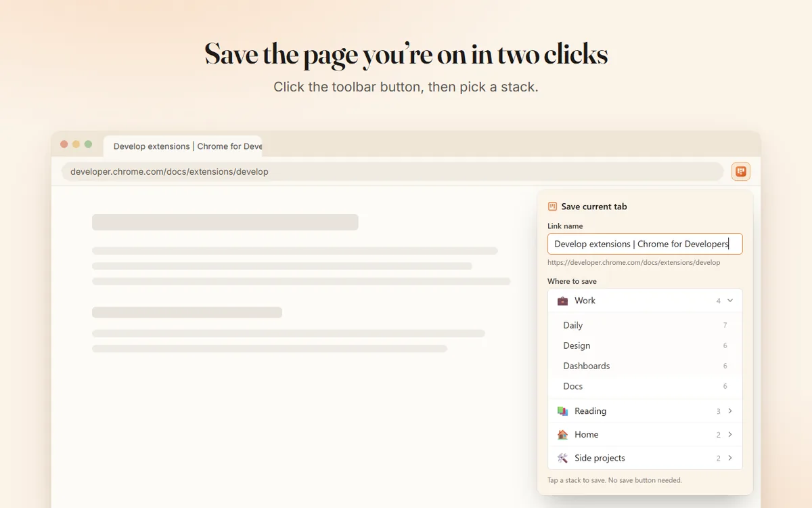Click the browser address bar
812x508 pixels.
(x=392, y=171)
